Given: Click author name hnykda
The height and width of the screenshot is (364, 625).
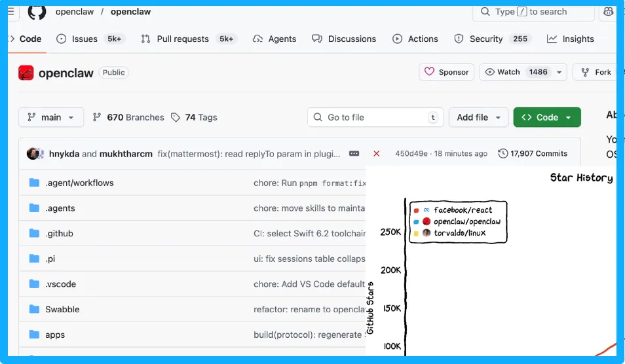Looking at the screenshot, I should (x=64, y=154).
